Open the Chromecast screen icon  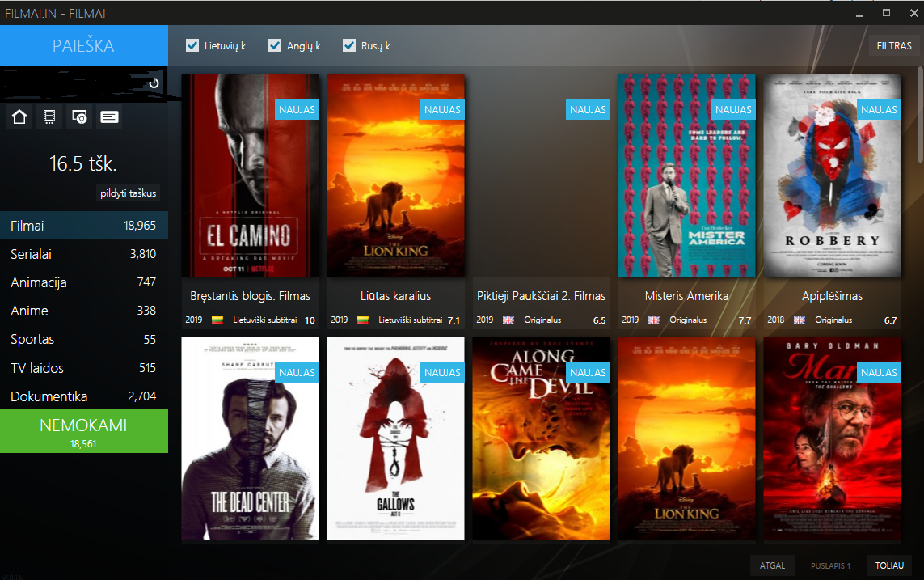(x=79, y=116)
